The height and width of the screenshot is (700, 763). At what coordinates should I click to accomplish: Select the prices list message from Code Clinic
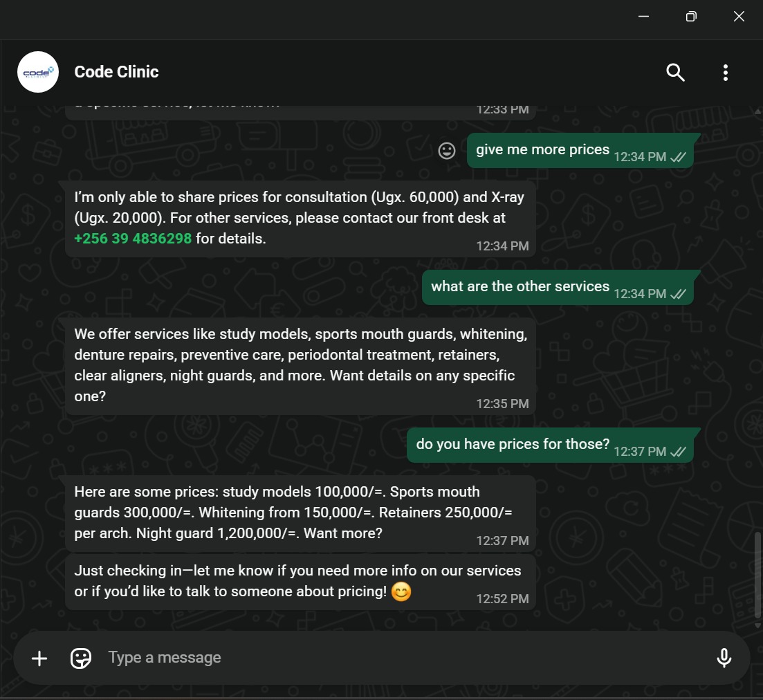coord(300,512)
